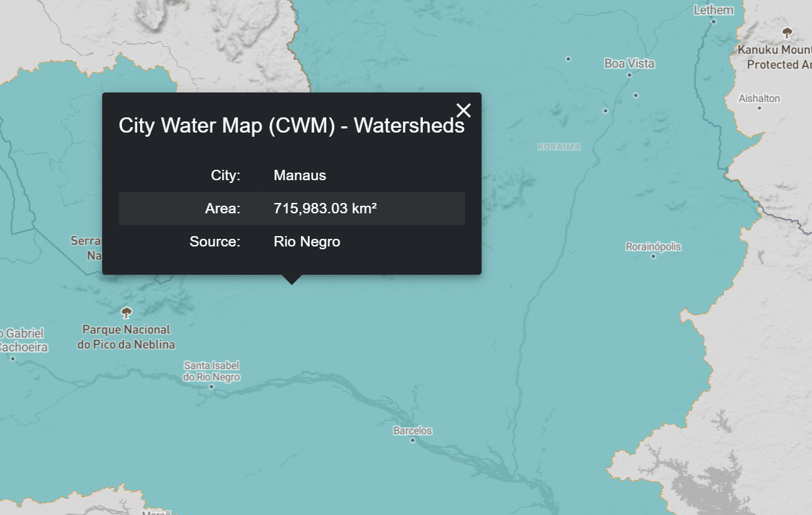This screenshot has height=515, width=812.
Task: Click the Rio Negro source value
Action: (307, 242)
